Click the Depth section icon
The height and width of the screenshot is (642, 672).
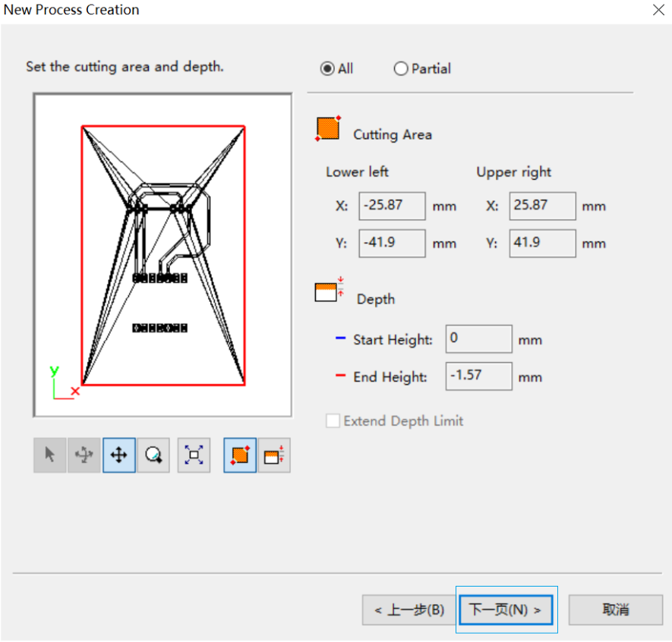[329, 290]
